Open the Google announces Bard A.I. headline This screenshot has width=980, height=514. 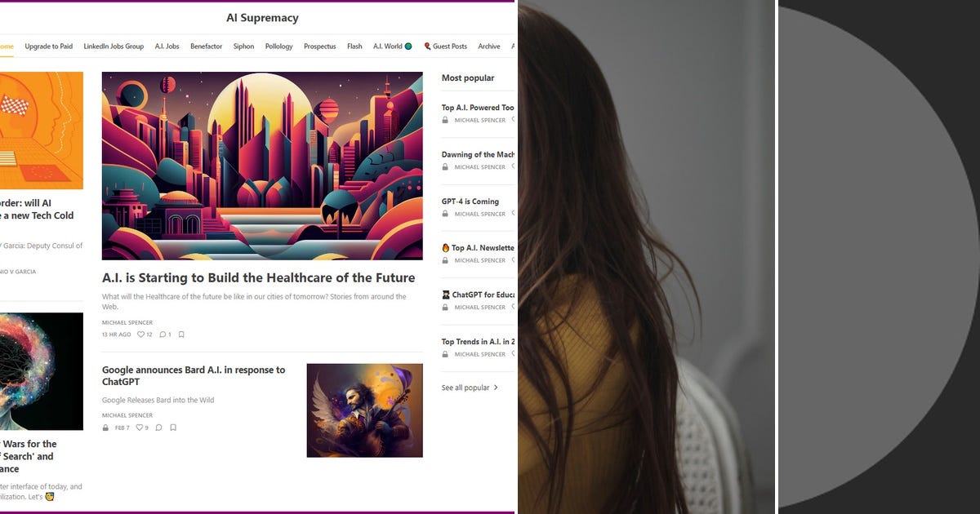(194, 375)
